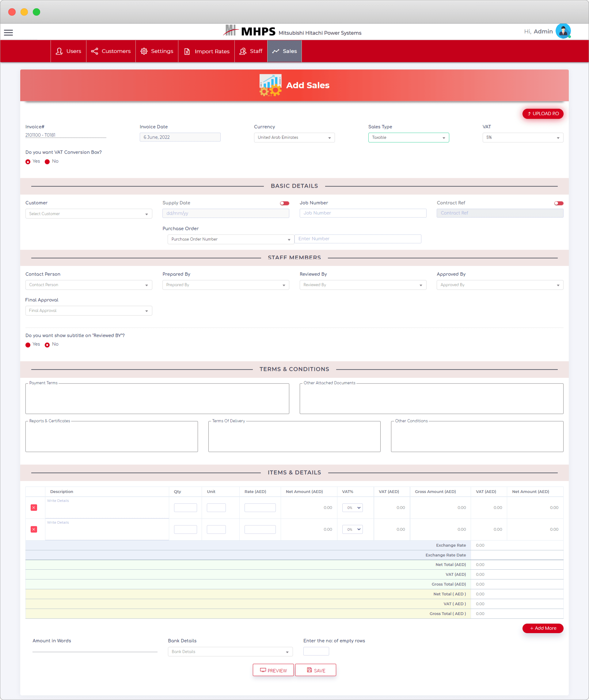Click the second row Rate (AED) field

tap(260, 530)
